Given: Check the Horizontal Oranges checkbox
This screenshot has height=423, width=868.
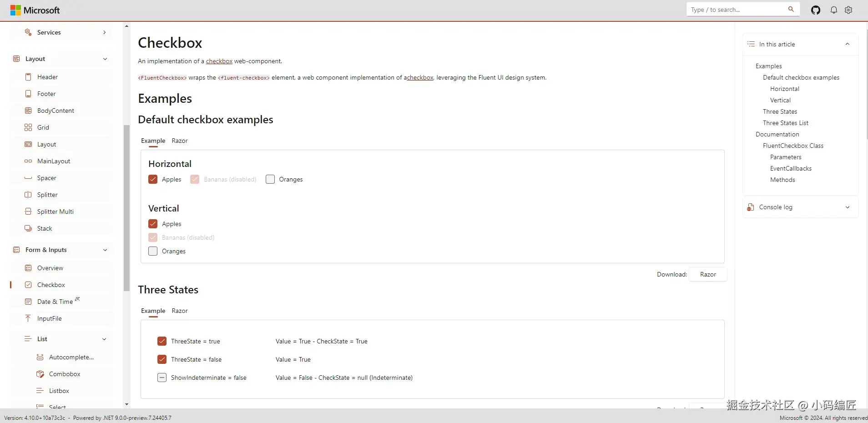Looking at the screenshot, I should [270, 179].
